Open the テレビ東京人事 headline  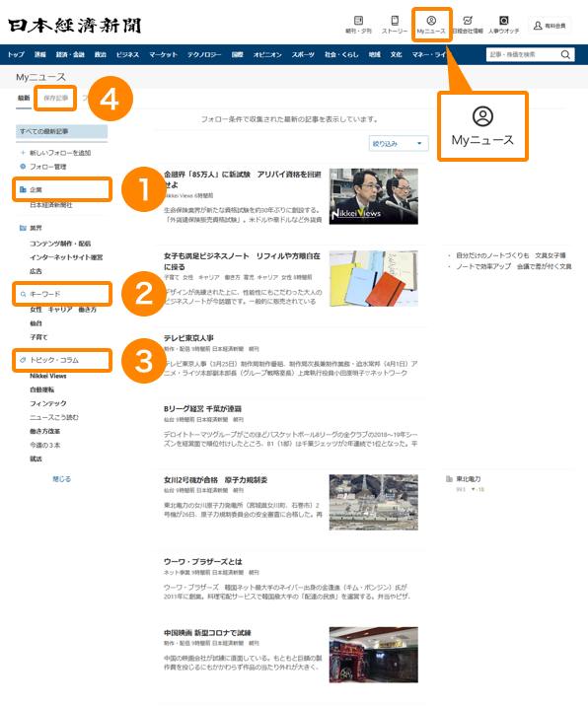point(188,338)
